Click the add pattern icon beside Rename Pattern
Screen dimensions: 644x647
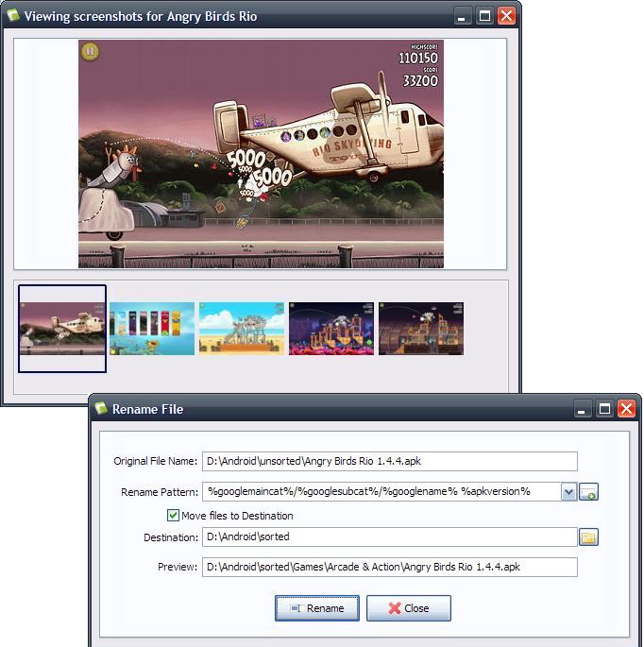click(x=588, y=491)
